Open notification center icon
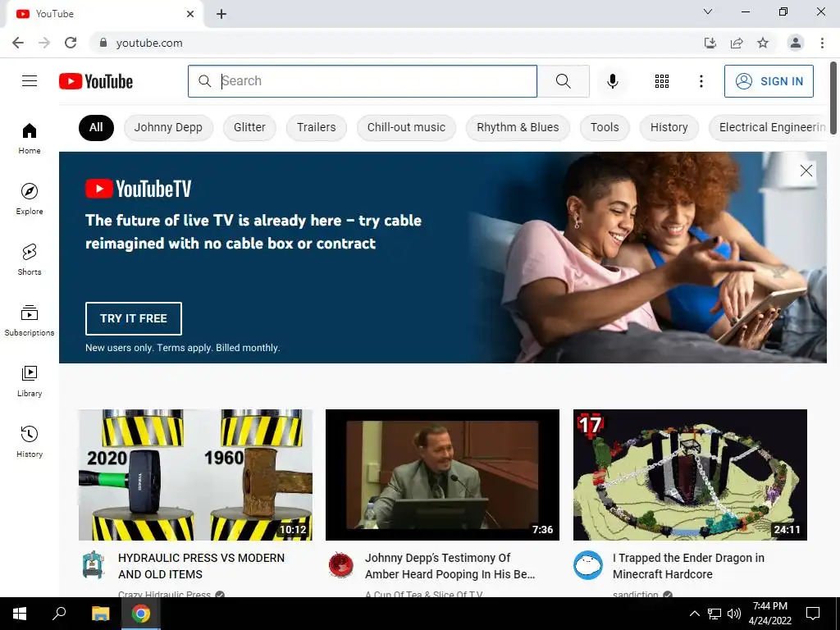The image size is (840, 630). [813, 614]
